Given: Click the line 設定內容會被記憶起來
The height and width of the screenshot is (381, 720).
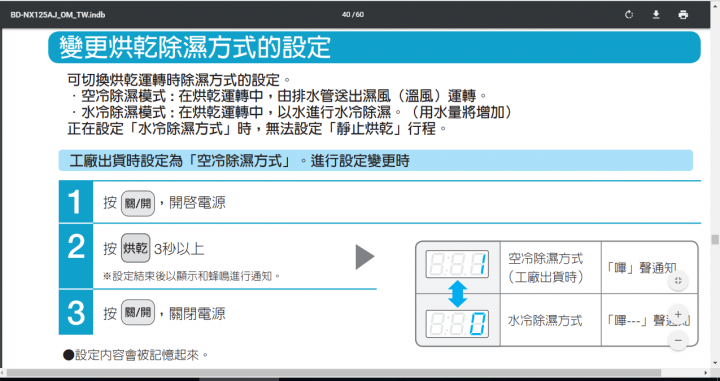Looking at the screenshot, I should (x=135, y=355).
